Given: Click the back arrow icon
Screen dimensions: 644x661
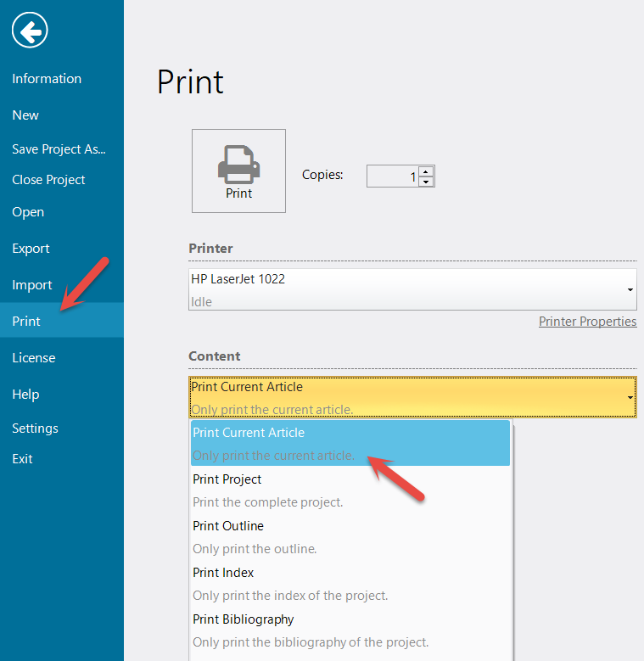Looking at the screenshot, I should pos(30,32).
